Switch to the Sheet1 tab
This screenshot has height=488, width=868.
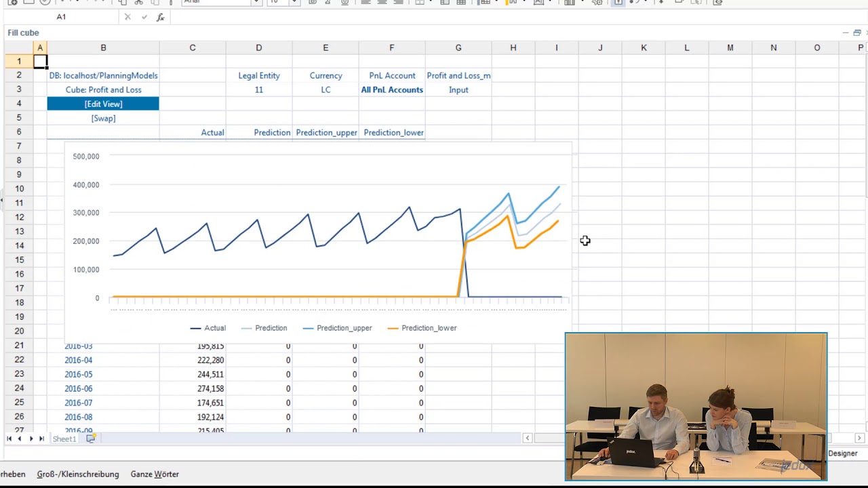pos(64,439)
